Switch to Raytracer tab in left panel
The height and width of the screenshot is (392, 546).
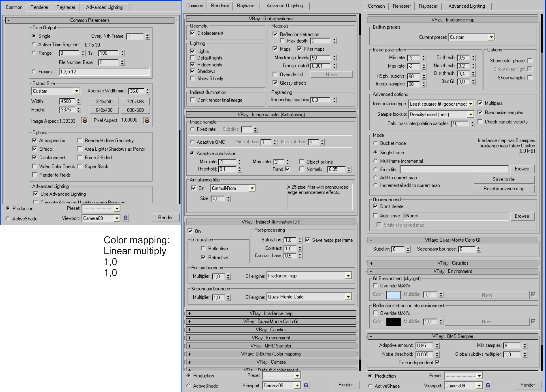point(66,7)
